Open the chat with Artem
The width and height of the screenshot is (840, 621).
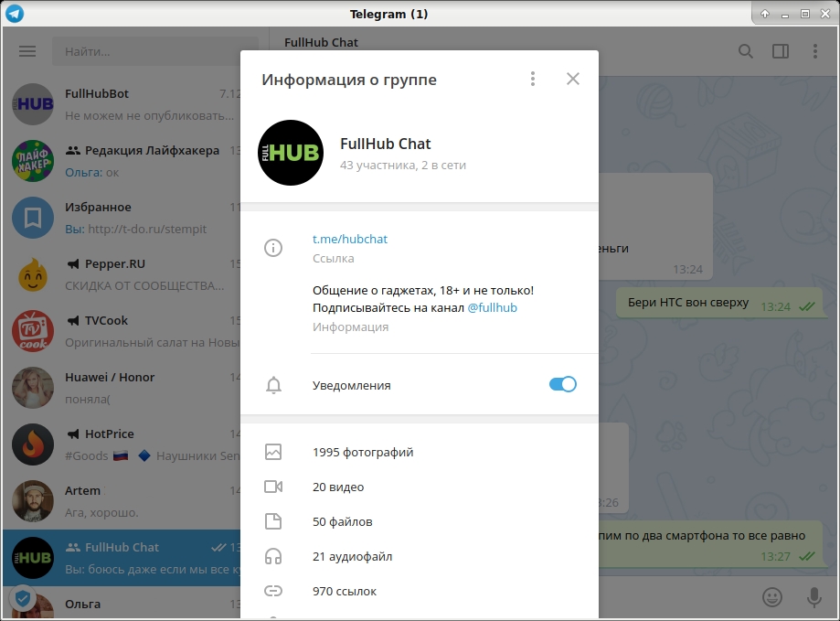(x=122, y=501)
